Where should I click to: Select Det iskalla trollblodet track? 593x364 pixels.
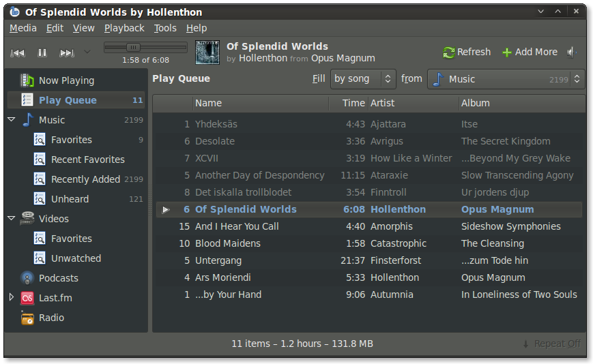point(368,192)
